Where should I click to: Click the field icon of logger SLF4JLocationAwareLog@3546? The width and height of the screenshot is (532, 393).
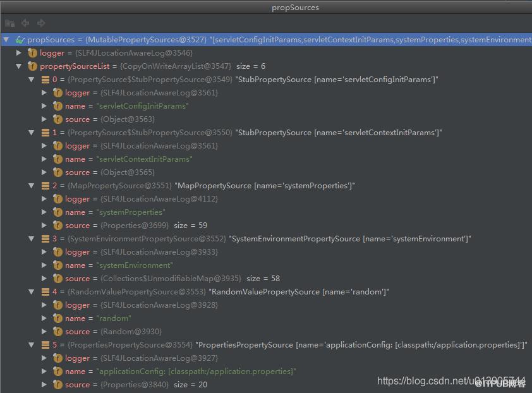[x=33, y=53]
